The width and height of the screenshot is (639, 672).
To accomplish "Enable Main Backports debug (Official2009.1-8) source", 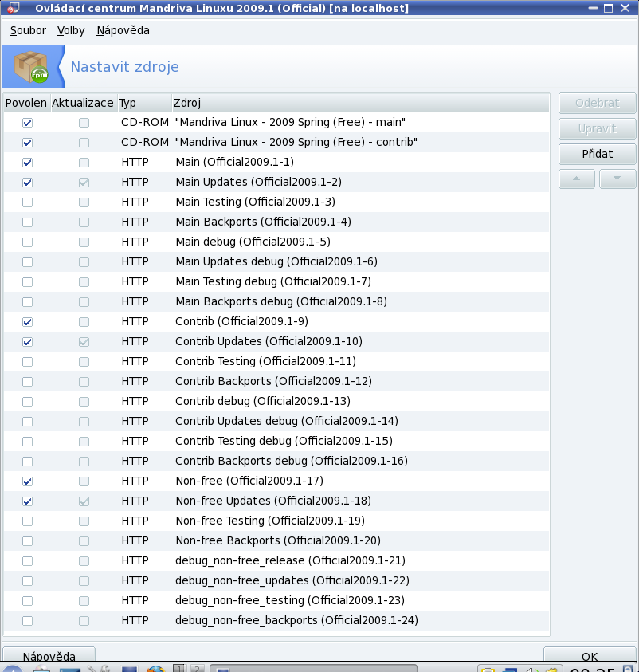I will 27,301.
